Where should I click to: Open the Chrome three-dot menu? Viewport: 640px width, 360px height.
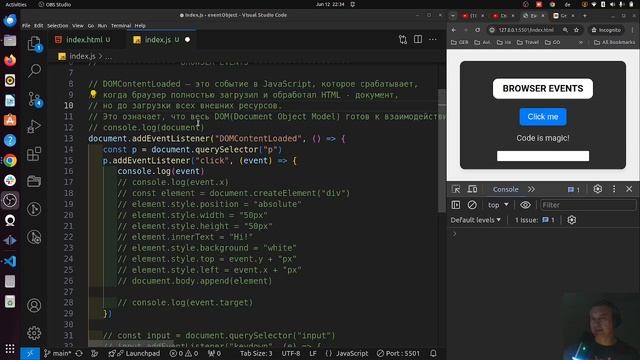(x=632, y=30)
